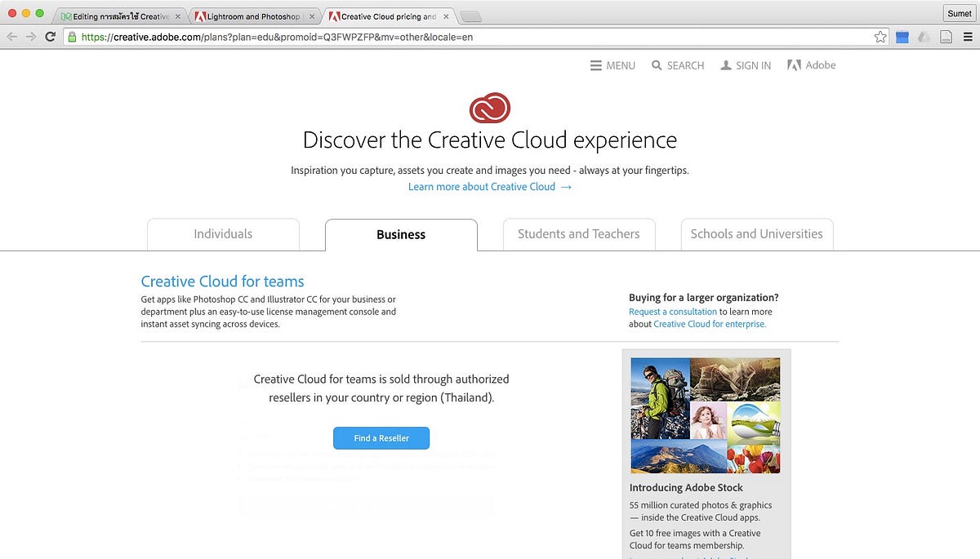The height and width of the screenshot is (559, 980).
Task: Click the browser forward arrow
Action: click(x=31, y=37)
